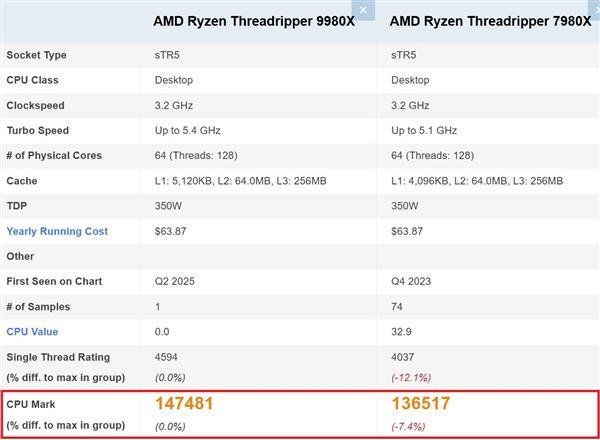Open the CPU Value link
Screen dimensions: 600x440
point(32,332)
